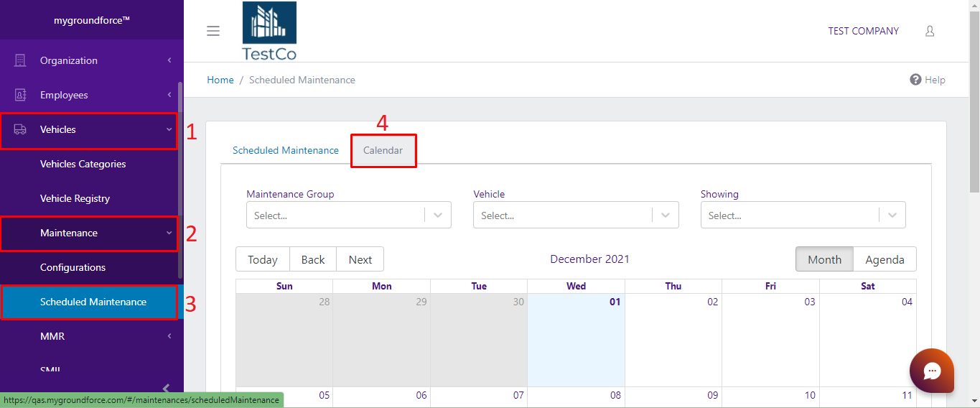
Task: Click the Help question mark icon
Action: point(915,80)
